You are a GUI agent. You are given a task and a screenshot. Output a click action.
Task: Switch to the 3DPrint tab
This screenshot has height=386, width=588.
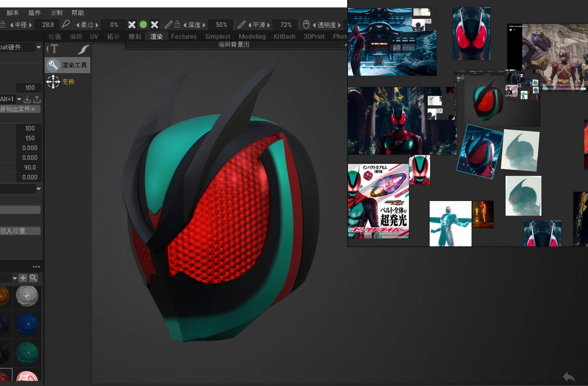314,36
